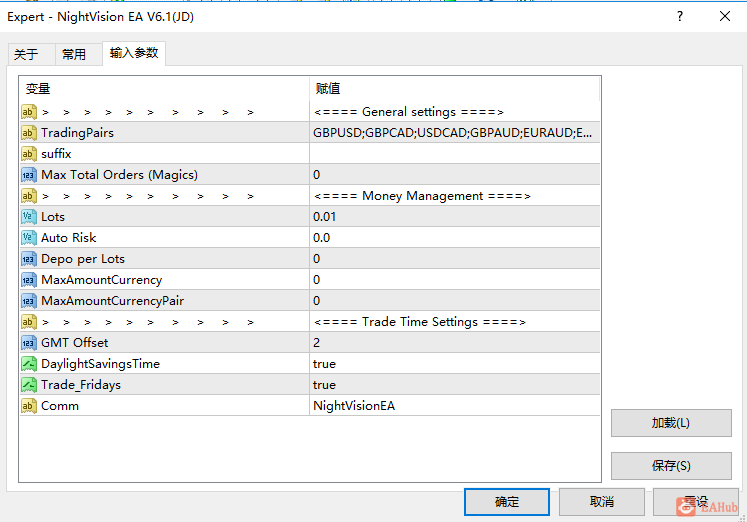Select the Auto Risk value 0.0

(x=454, y=238)
